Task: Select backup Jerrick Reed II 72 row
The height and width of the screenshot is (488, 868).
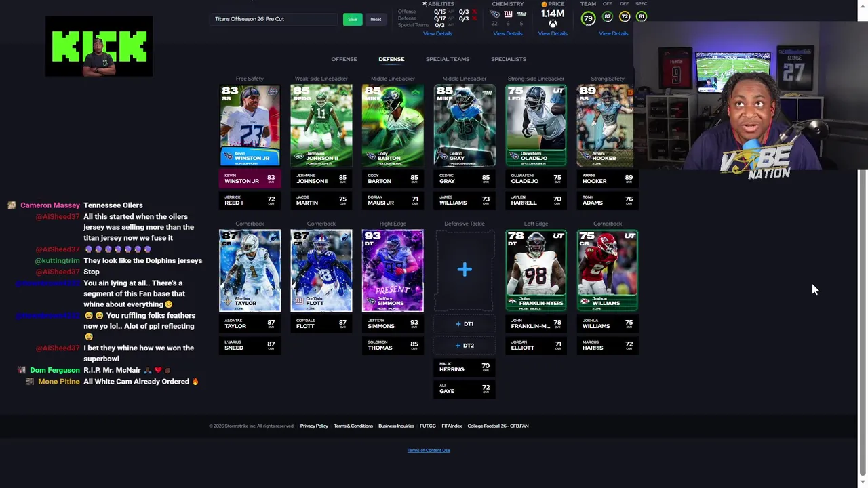Action: point(250,200)
